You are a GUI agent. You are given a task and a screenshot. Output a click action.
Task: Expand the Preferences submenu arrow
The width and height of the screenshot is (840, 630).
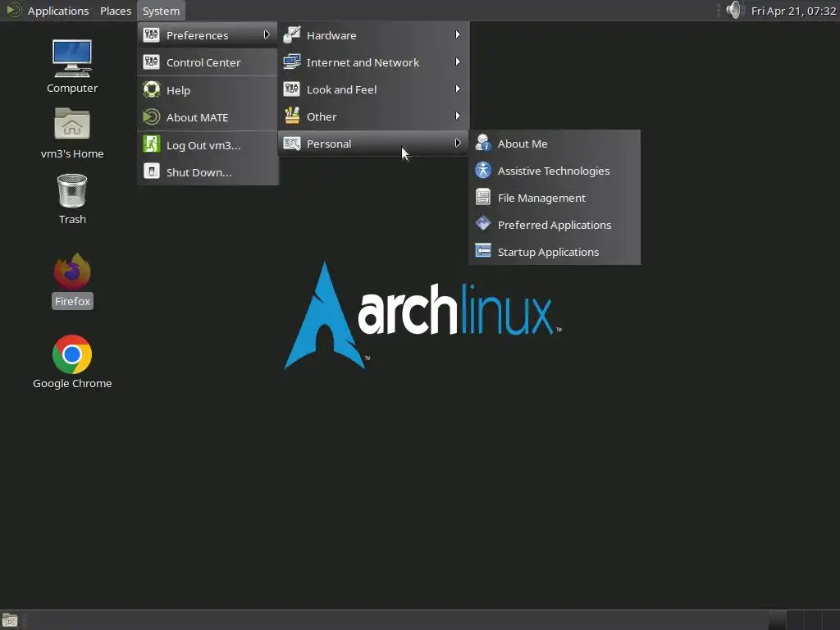coord(267,34)
